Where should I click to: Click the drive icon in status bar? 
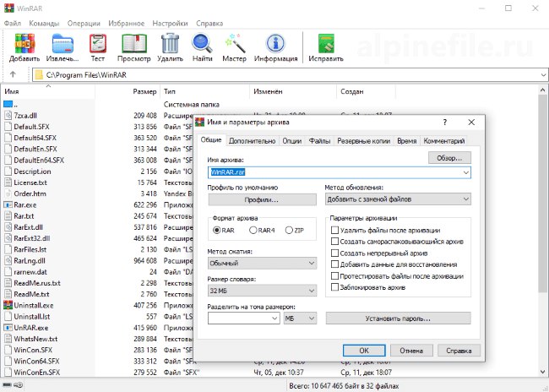point(7,385)
